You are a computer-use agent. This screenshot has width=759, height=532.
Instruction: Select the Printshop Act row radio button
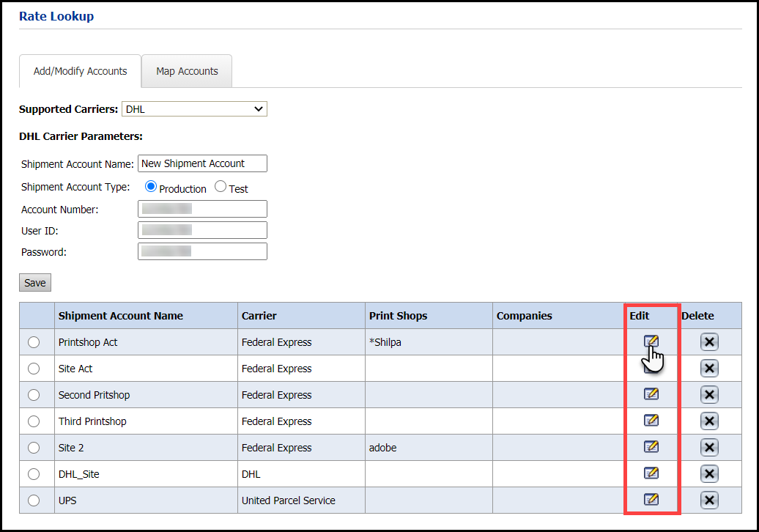click(x=34, y=342)
